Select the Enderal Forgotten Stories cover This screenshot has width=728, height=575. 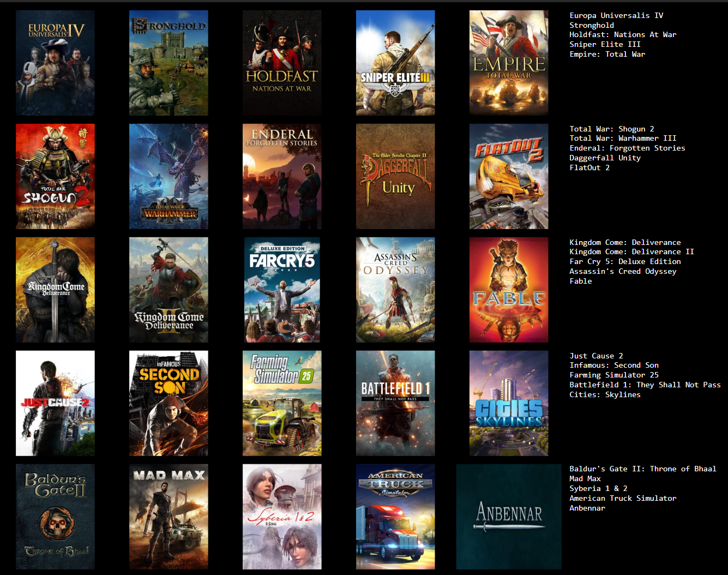click(x=282, y=176)
